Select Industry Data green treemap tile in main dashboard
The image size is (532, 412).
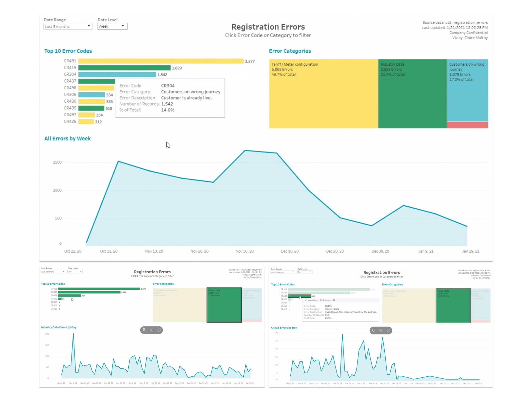point(413,94)
